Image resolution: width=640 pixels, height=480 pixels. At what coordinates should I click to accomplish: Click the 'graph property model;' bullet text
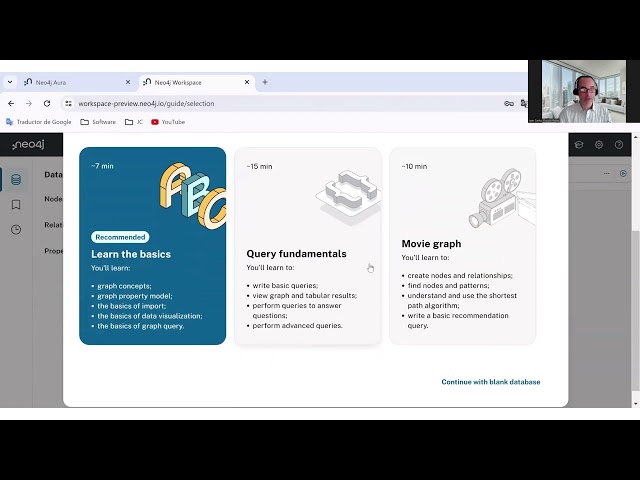135,296
